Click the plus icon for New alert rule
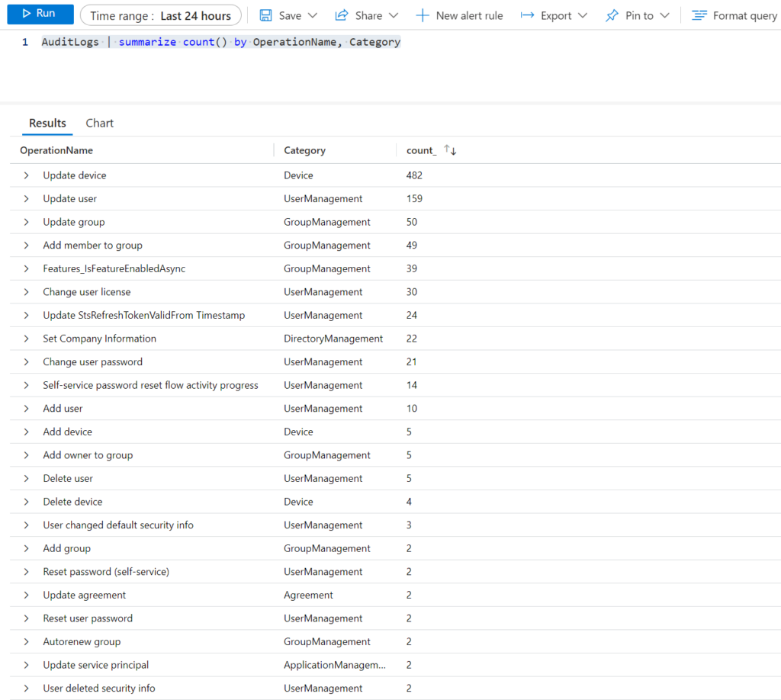This screenshot has width=781, height=700. click(423, 15)
